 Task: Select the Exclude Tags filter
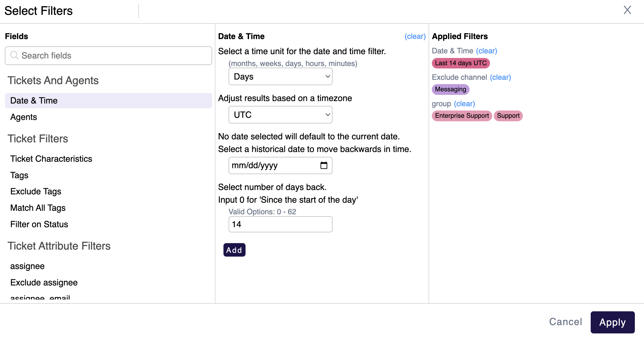pyautogui.click(x=36, y=191)
